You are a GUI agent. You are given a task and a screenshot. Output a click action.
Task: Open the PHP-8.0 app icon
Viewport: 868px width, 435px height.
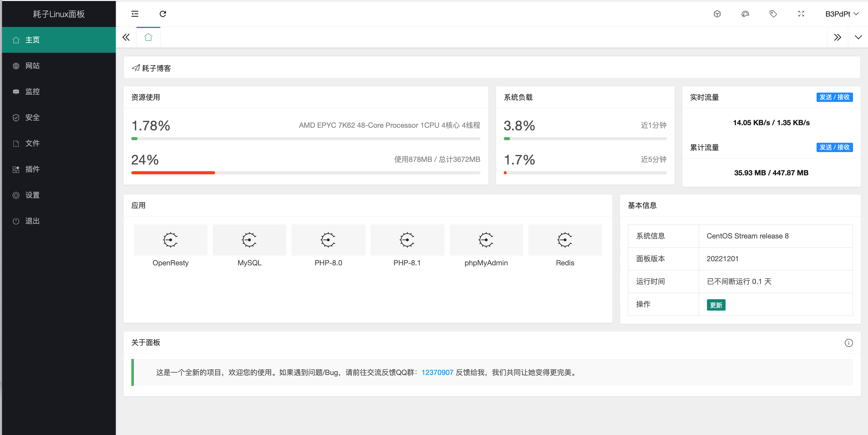tap(328, 240)
